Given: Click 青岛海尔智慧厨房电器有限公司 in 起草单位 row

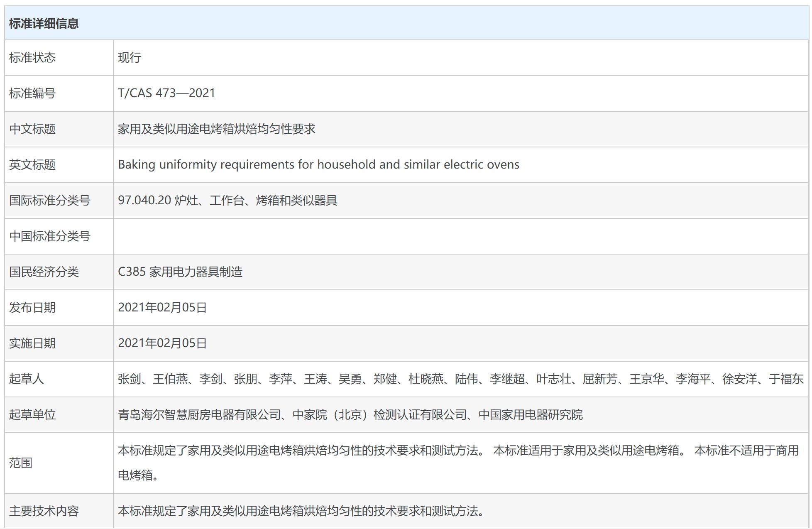Looking at the screenshot, I should [200, 415].
